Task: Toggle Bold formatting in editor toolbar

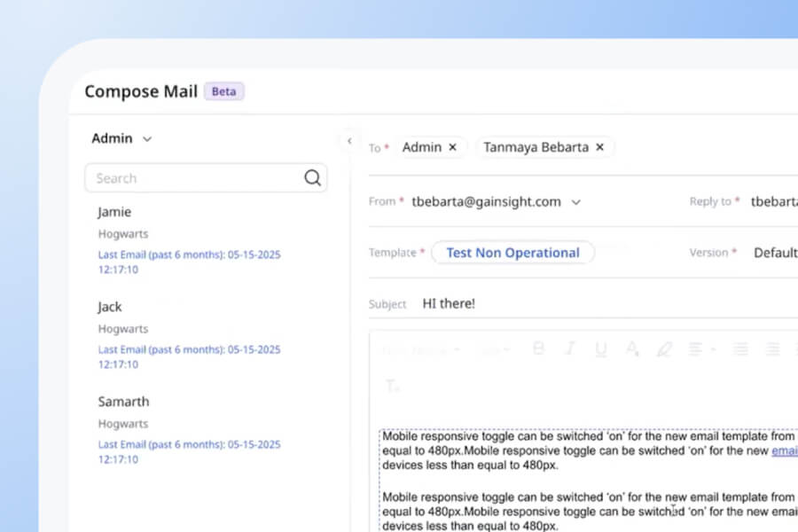Action: click(538, 348)
